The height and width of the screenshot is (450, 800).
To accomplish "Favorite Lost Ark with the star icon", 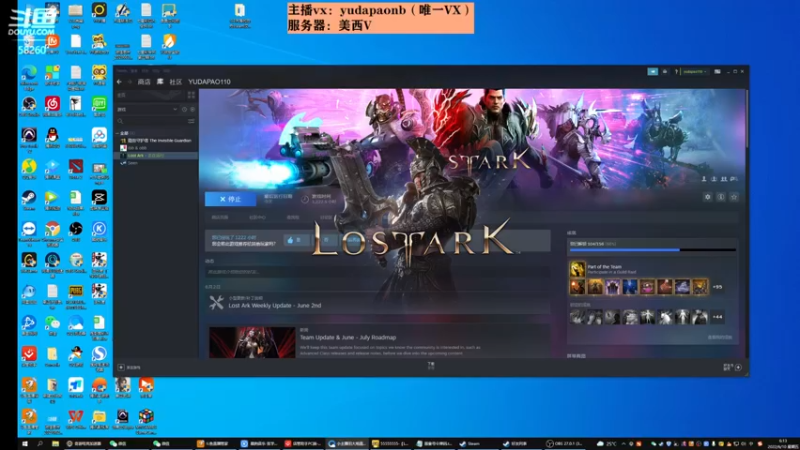I will (734, 197).
